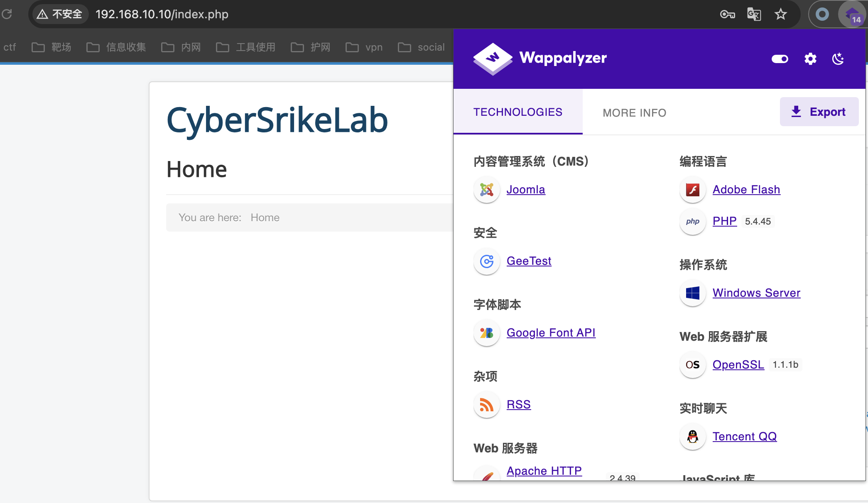The height and width of the screenshot is (503, 868).
Task: Open the Windows Server link
Action: pyautogui.click(x=756, y=293)
